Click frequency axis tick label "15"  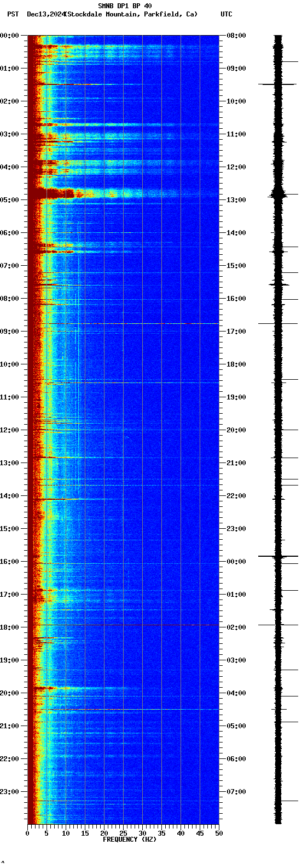[x=85, y=833]
